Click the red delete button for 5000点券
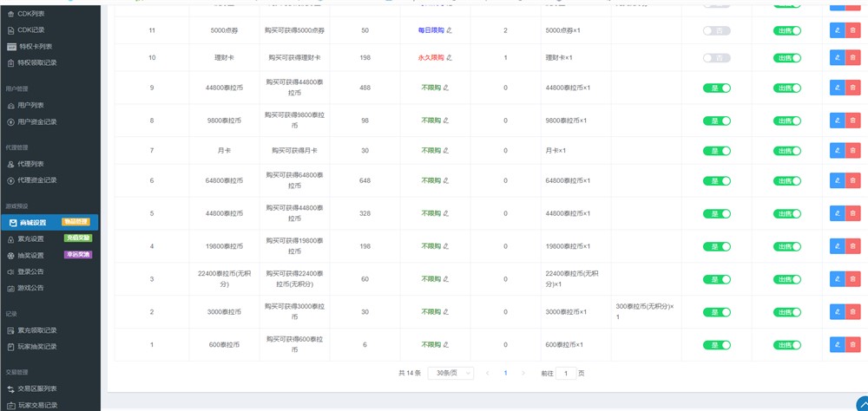Viewport: 868px width, 411px height. point(852,30)
